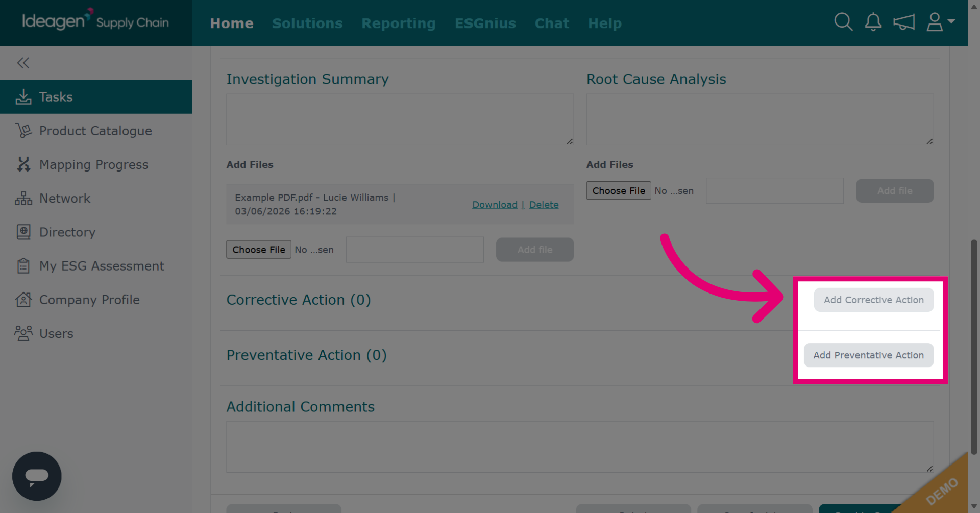Click Add file under Root Cause Analysis
The height and width of the screenshot is (513, 980).
[895, 190]
